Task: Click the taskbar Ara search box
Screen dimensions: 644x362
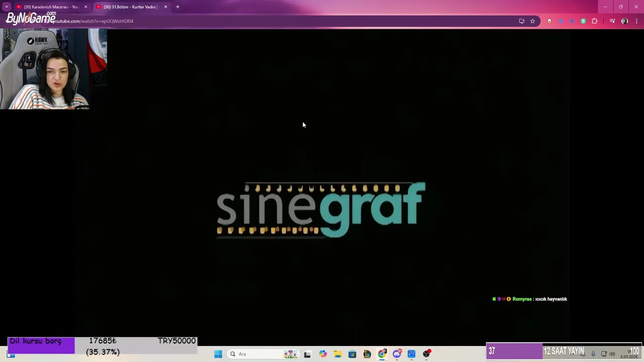Action: click(x=263, y=354)
